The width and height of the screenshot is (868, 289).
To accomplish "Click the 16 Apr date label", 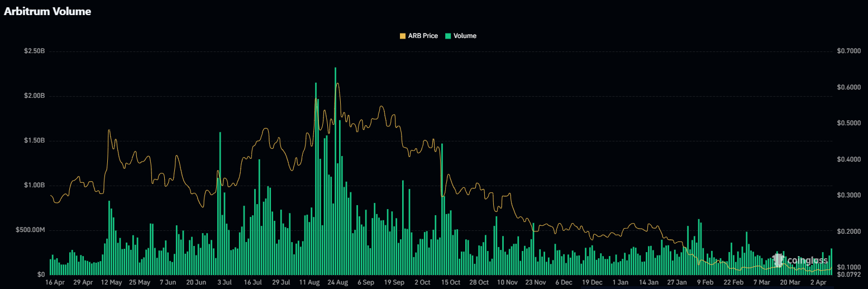I will (54, 283).
